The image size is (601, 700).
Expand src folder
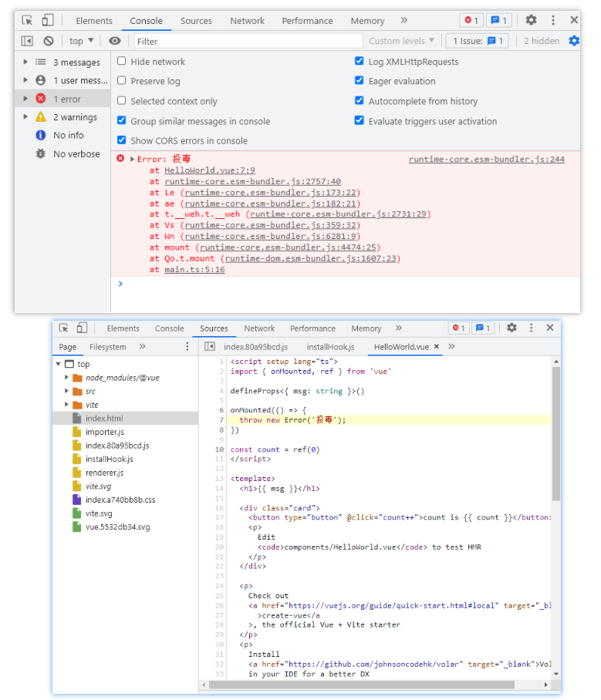click(x=66, y=391)
